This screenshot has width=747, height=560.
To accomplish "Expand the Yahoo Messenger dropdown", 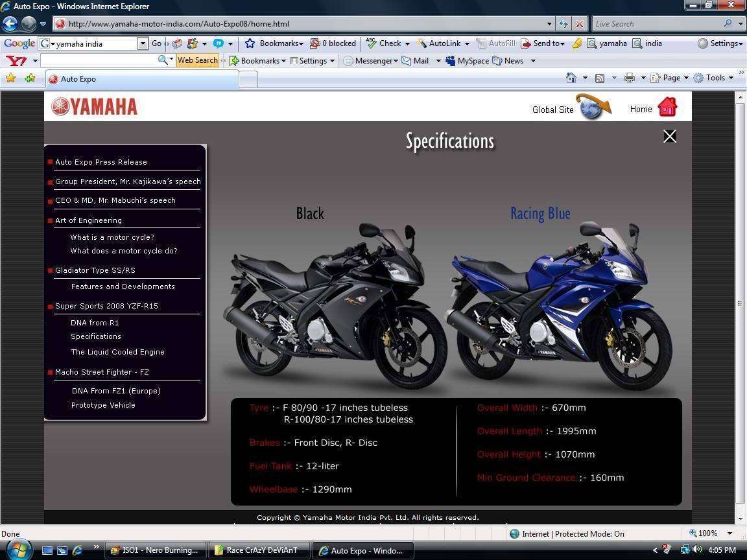I will [396, 61].
